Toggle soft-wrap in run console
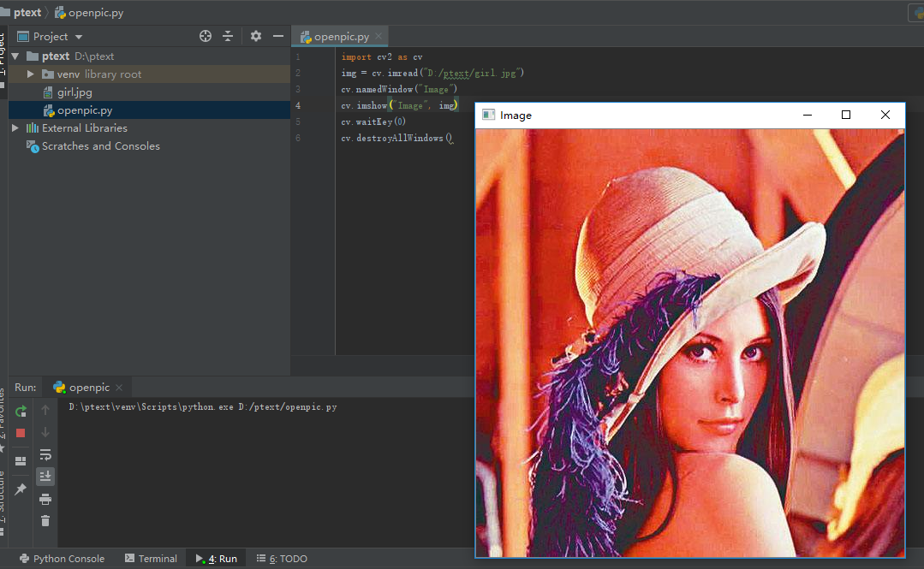This screenshot has width=924, height=569. pyautogui.click(x=45, y=454)
